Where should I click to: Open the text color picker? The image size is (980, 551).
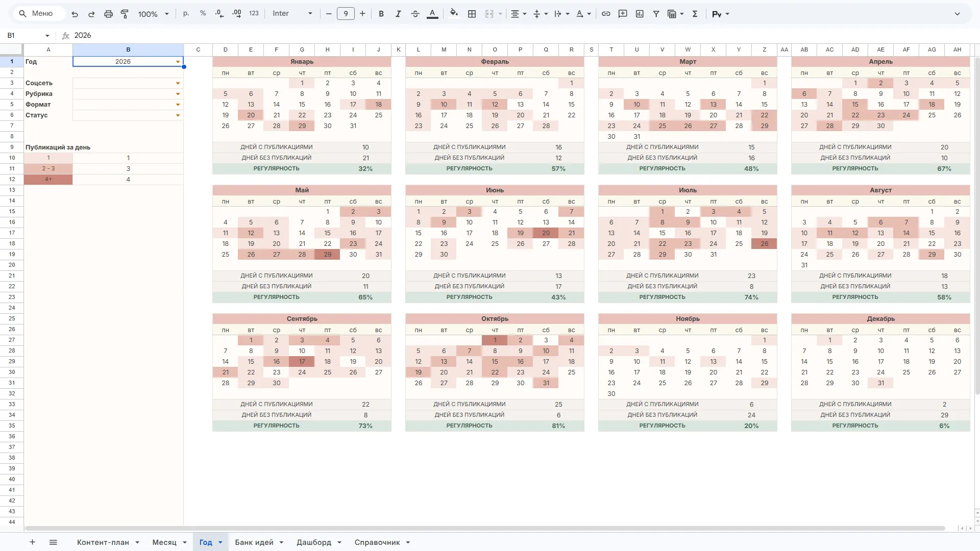coord(432,14)
